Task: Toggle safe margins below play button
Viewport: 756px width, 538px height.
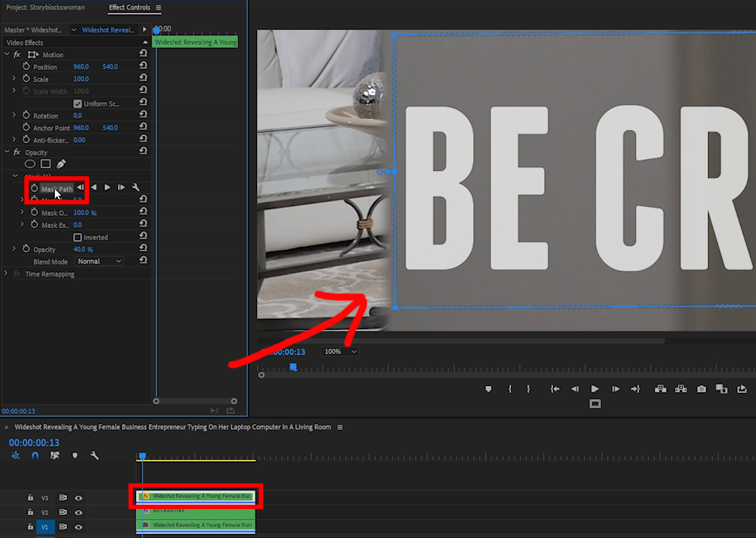Action: (x=595, y=403)
